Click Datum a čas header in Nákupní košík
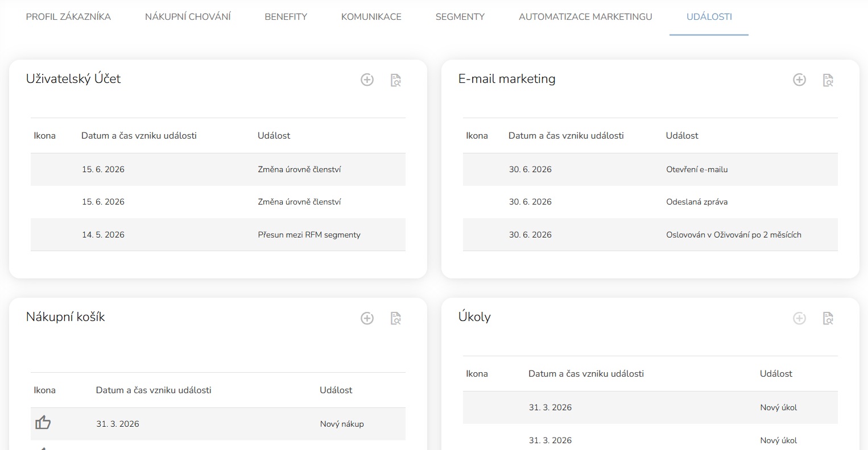Viewport: 868px width, 450px height. coord(154,390)
